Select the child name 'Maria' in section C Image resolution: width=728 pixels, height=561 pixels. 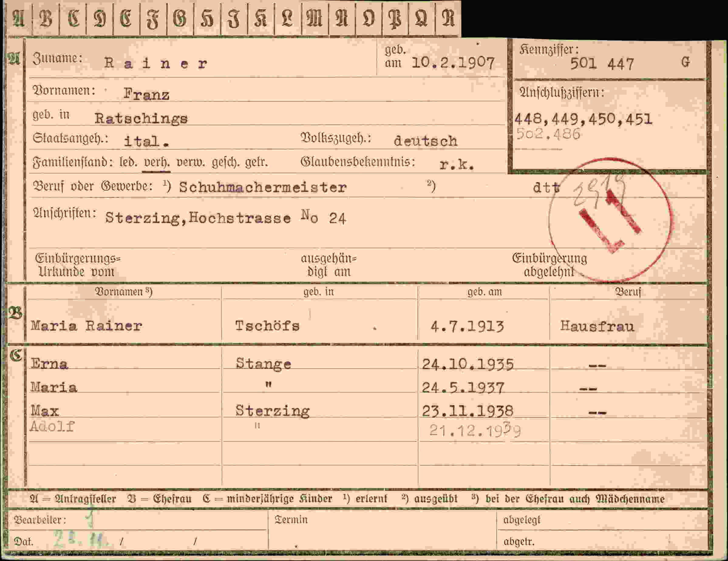[54, 387]
